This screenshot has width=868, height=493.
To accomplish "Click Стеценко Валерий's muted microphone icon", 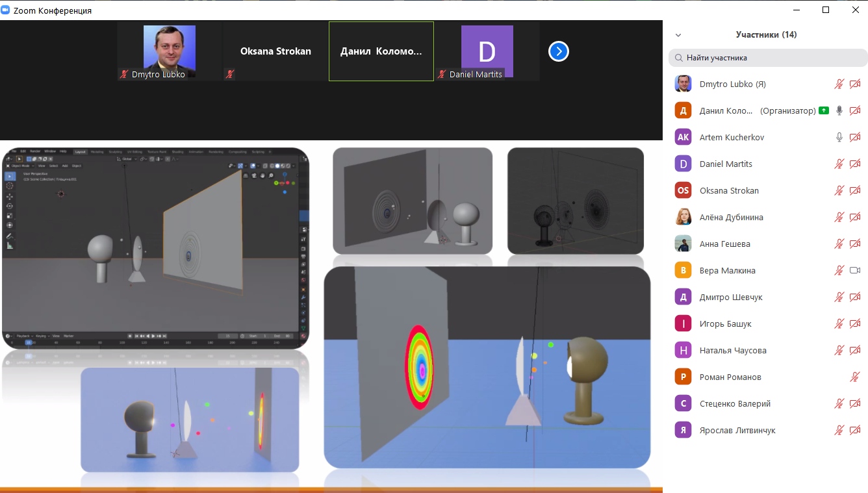I will pyautogui.click(x=839, y=403).
